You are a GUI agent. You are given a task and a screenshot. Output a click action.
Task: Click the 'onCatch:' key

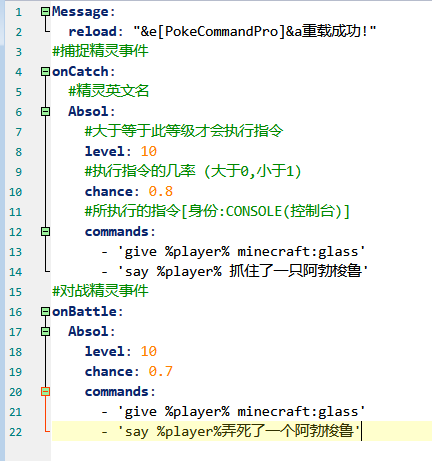pyautogui.click(x=84, y=72)
